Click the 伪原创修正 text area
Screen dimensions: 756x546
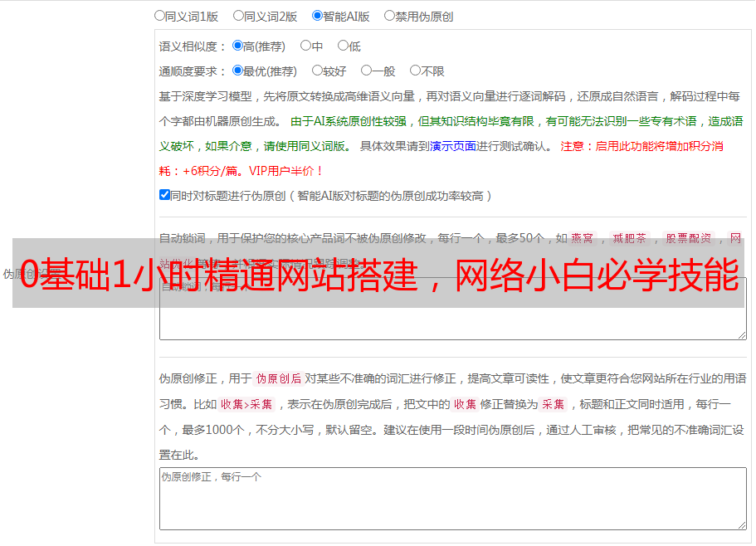coord(453,499)
